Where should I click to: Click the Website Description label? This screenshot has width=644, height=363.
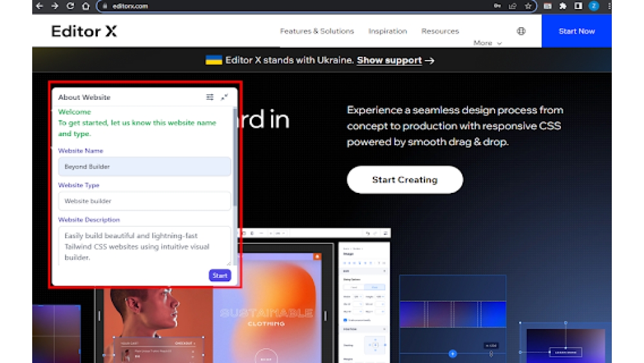point(89,220)
